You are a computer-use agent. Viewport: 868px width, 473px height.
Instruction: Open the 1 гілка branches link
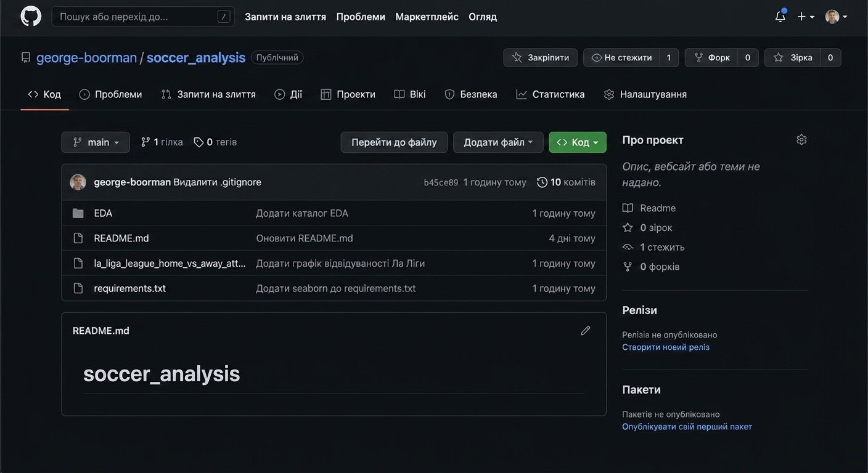[x=162, y=142]
